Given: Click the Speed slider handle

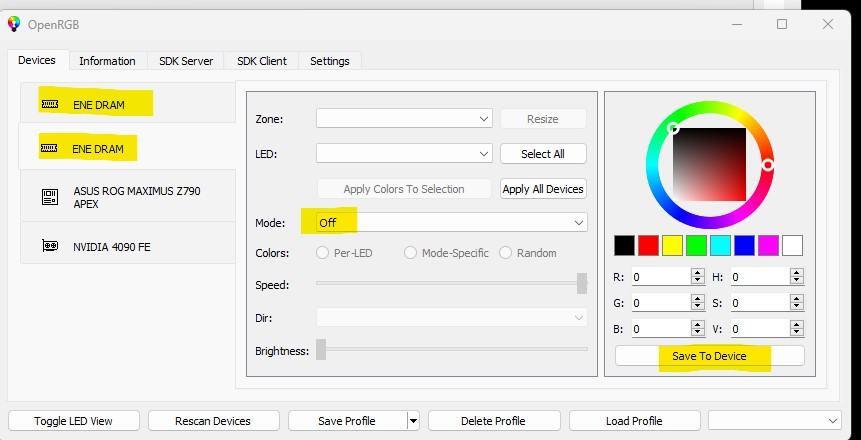Looking at the screenshot, I should pos(582,284).
